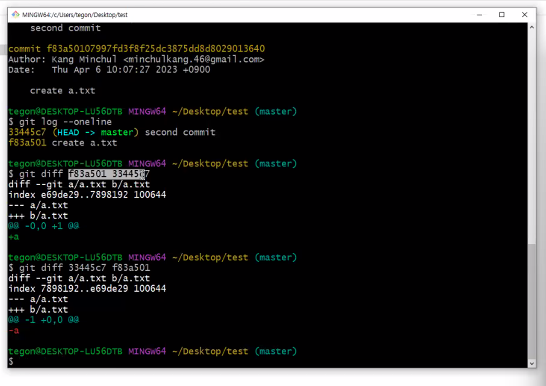Click the 'second commit' text at top
Viewport: 546px width, 386px height.
point(65,28)
